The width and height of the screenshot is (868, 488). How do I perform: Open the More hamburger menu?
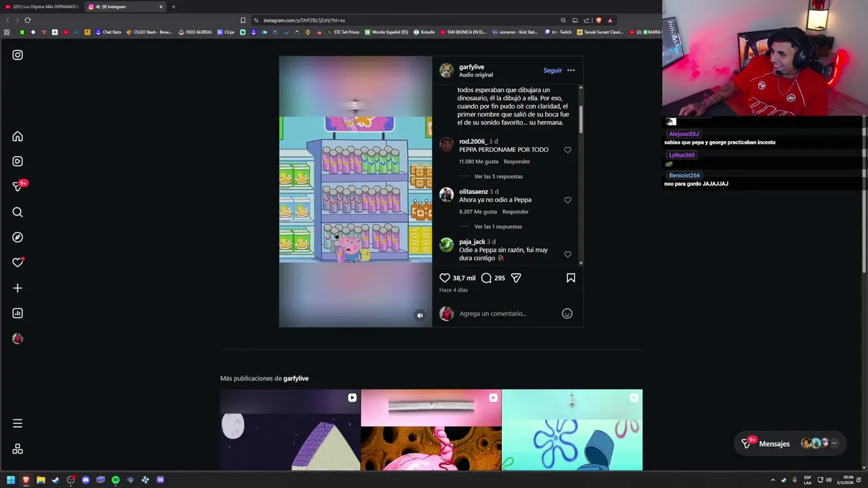(x=18, y=424)
